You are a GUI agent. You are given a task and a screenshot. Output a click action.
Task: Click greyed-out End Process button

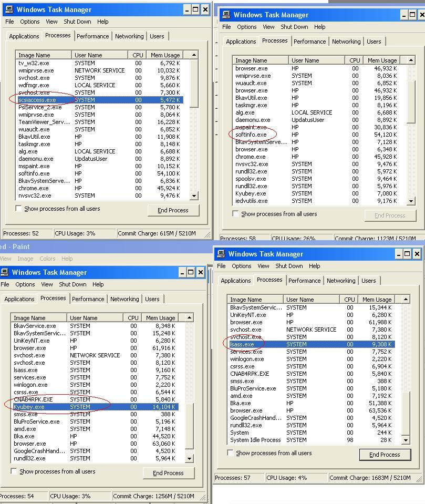tap(390, 215)
